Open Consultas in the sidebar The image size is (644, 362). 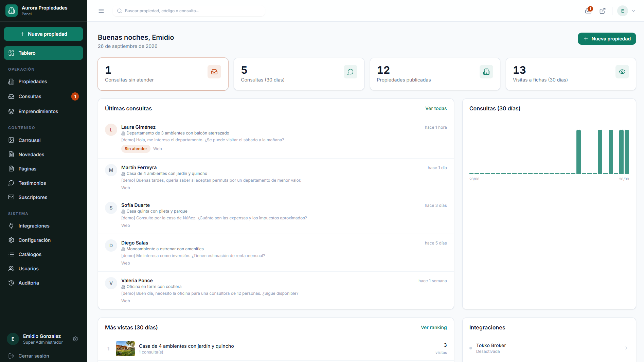(x=43, y=96)
